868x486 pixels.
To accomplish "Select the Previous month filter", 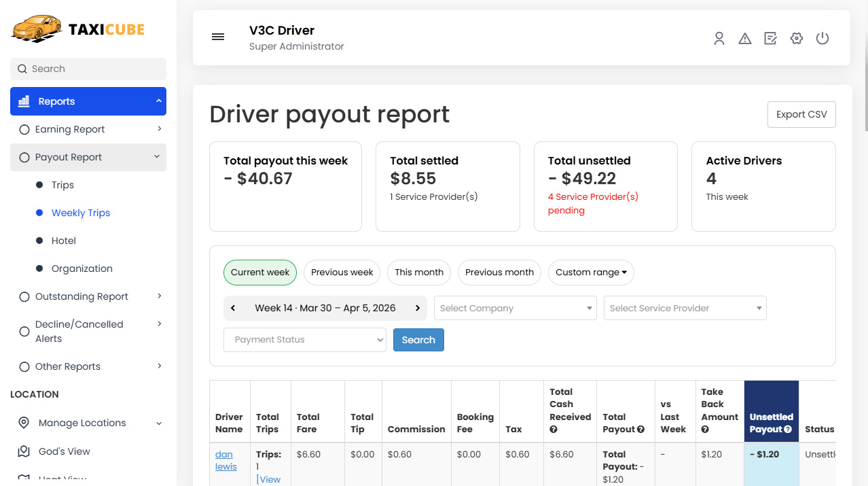I will click(x=499, y=272).
